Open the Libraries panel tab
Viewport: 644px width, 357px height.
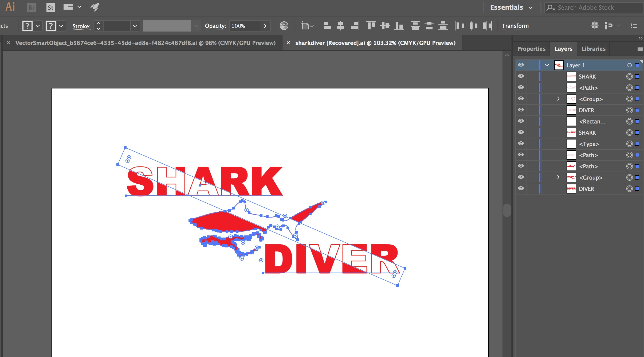[593, 49]
